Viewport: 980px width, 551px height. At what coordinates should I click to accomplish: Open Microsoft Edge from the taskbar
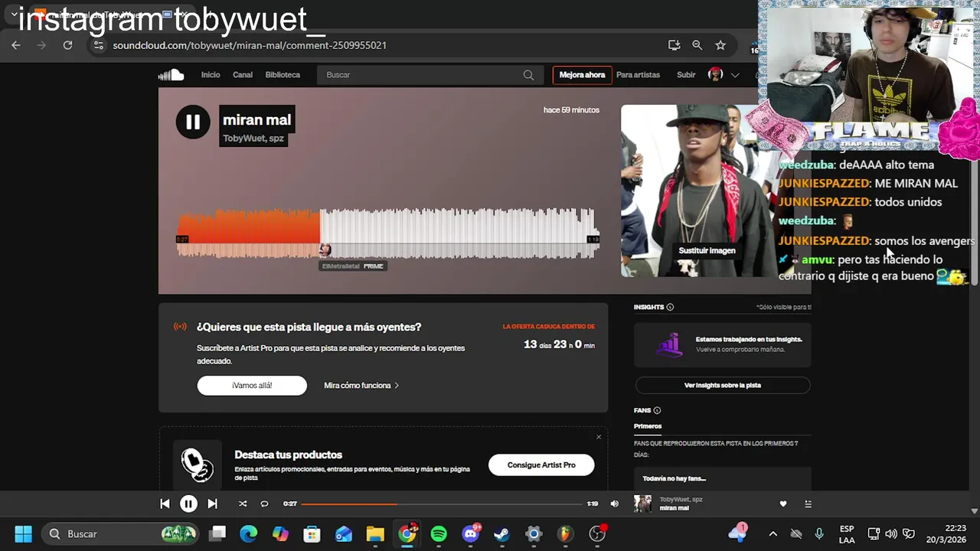249,533
